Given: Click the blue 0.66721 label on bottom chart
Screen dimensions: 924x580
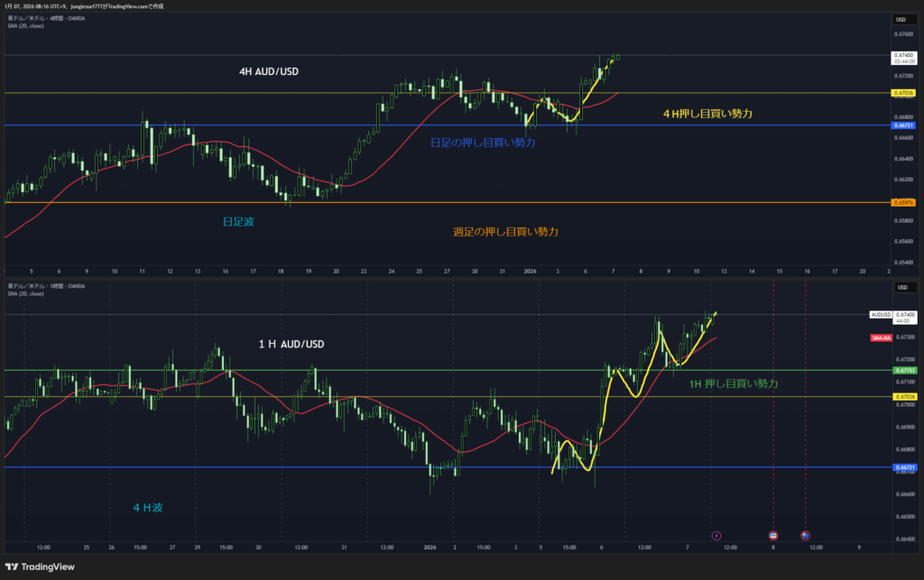Looking at the screenshot, I should pyautogui.click(x=905, y=467).
